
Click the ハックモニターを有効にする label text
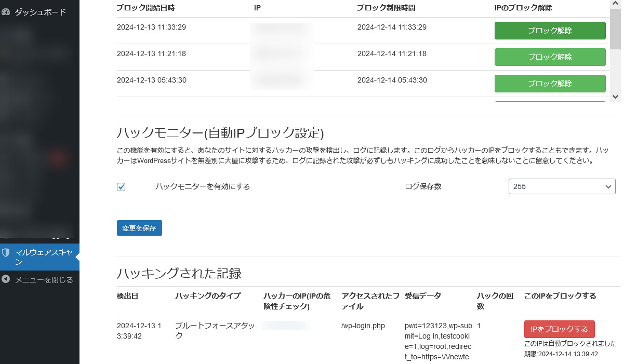click(x=202, y=186)
